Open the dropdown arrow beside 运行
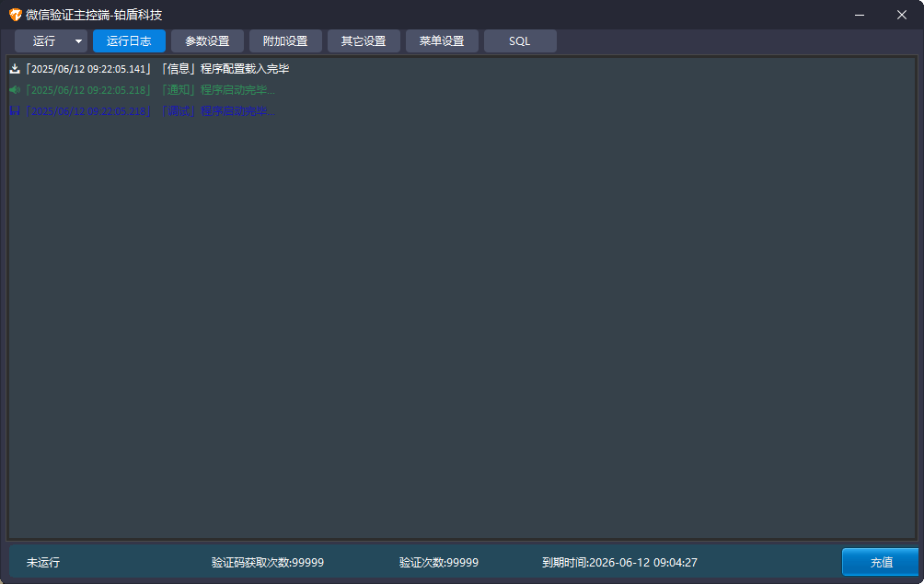Screen dimensions: 924x584 (79, 41)
